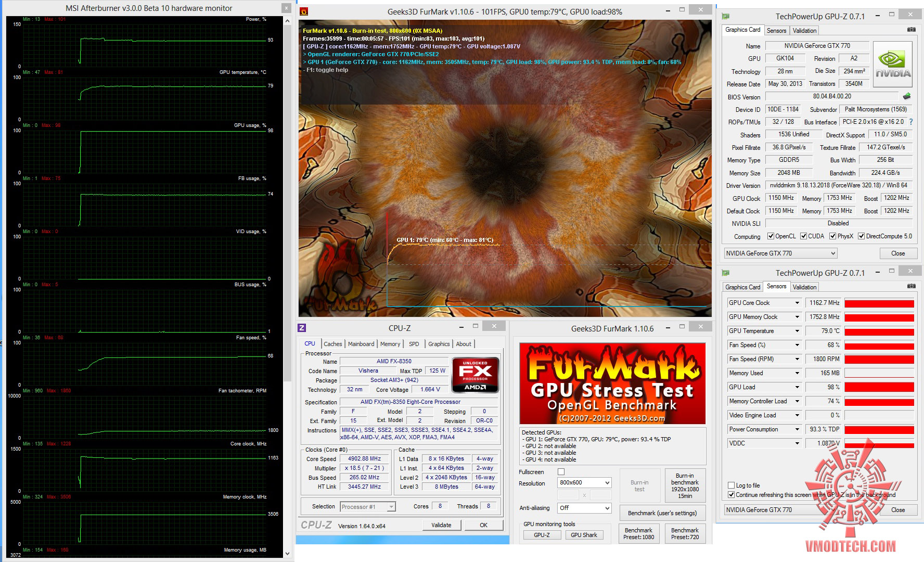Open the Processor #1 selection dropdown in CPU-Z

coord(368,506)
